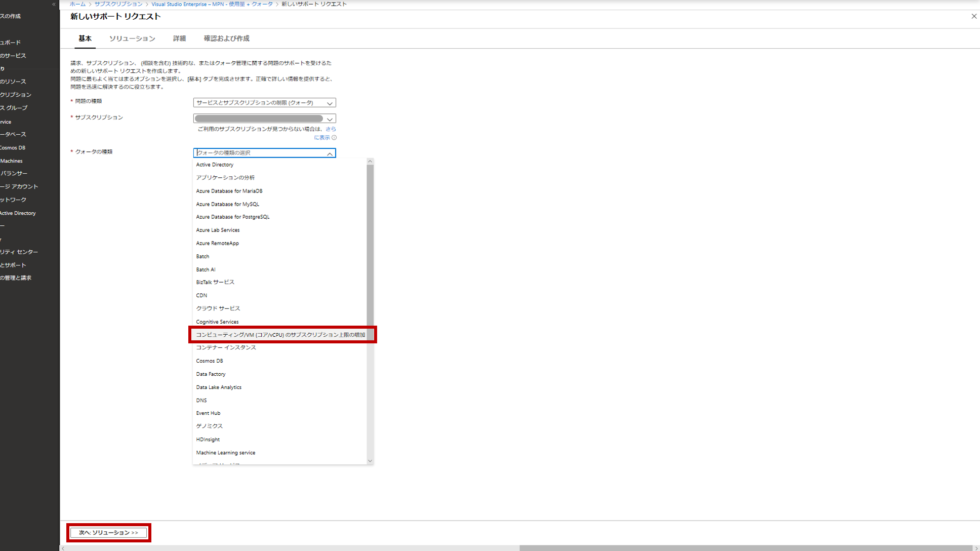Open the 問題の種類 dropdown
The image size is (980, 551).
pos(264,103)
